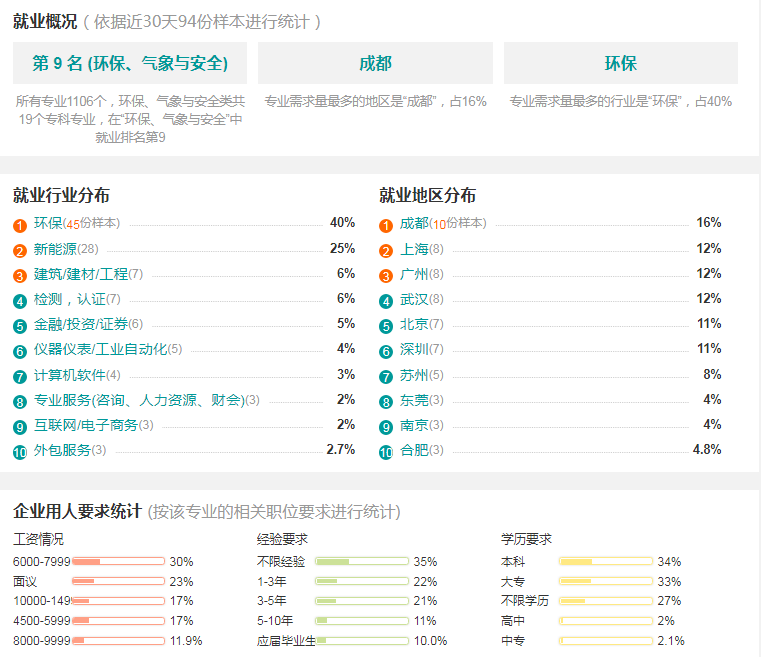Screen dimensions: 761x657
Task: Click the 1-3年 experience progress bar
Action: tap(362, 581)
